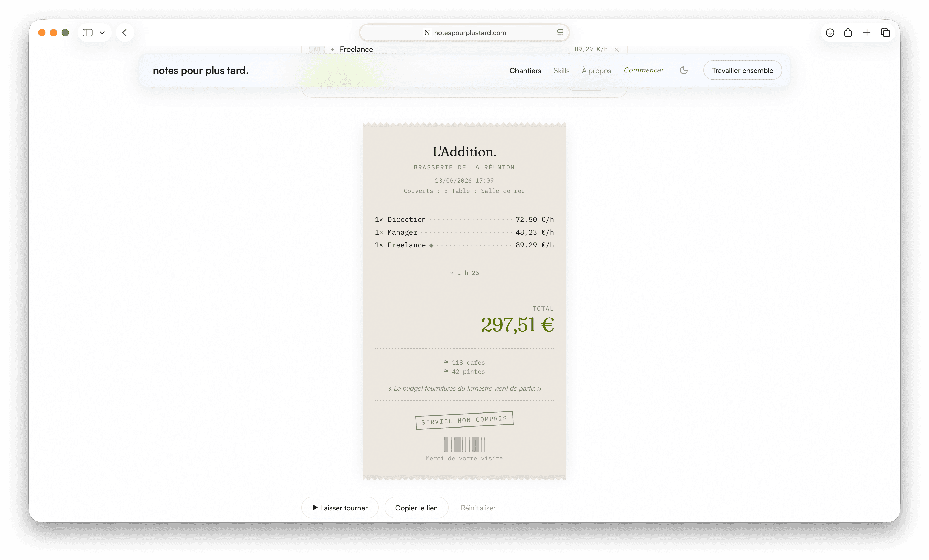Viewport: 929px width, 560px height.
Task: Click the Couverts : 3 Table line
Action: pyautogui.click(x=464, y=191)
